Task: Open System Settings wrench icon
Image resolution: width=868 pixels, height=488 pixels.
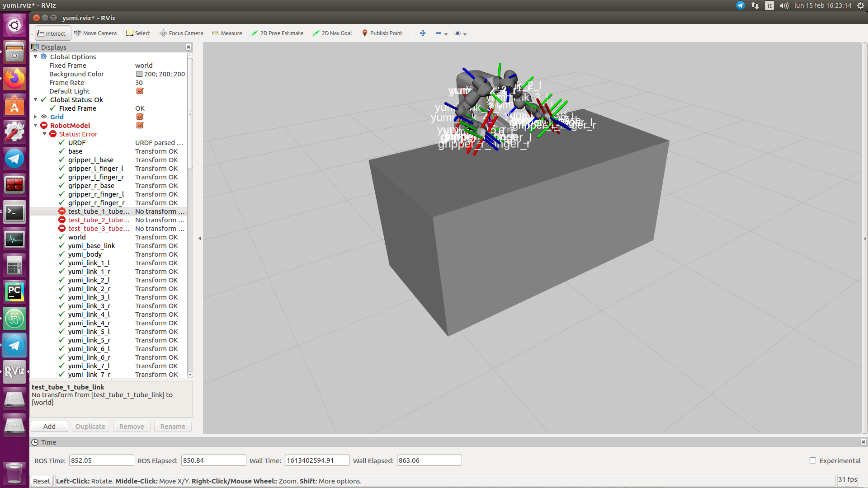Action: tap(14, 132)
